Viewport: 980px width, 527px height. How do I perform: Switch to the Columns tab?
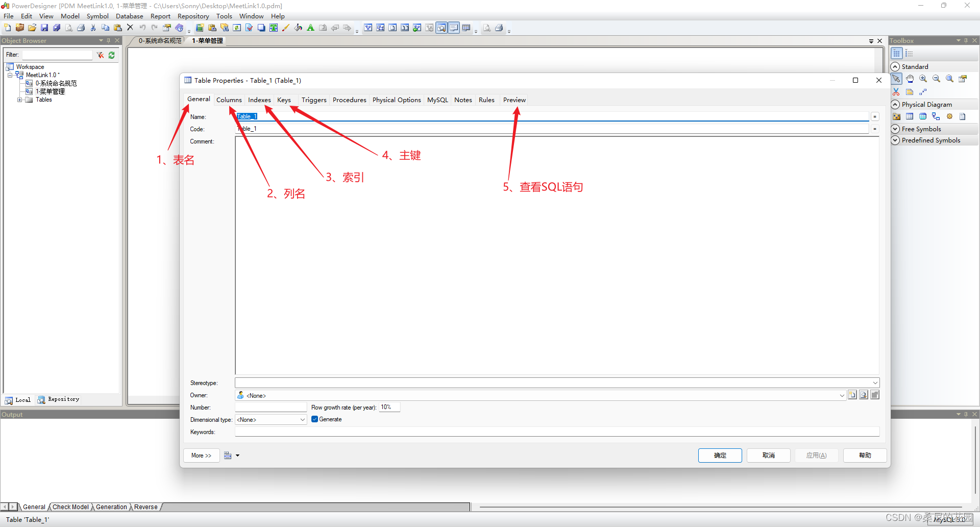[229, 100]
